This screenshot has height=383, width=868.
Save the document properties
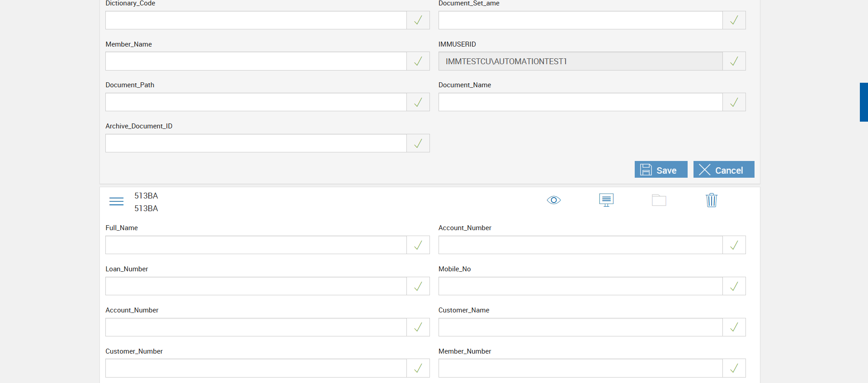pyautogui.click(x=660, y=170)
